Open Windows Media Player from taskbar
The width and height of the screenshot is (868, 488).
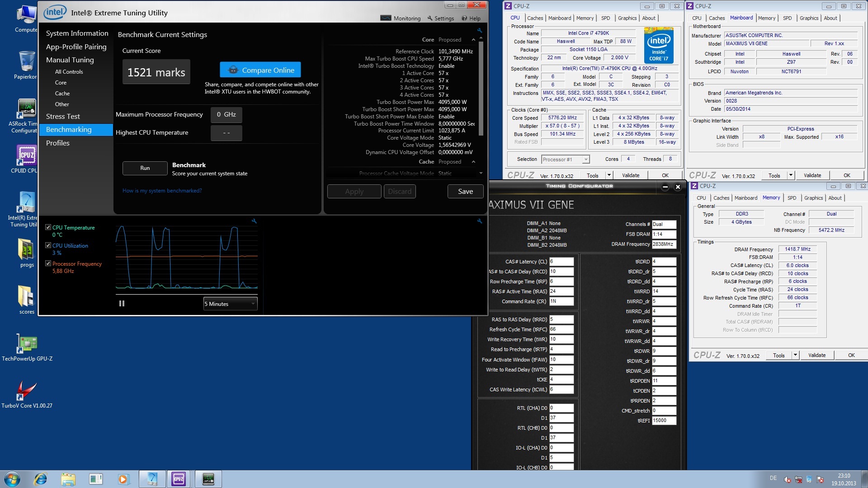coord(123,479)
